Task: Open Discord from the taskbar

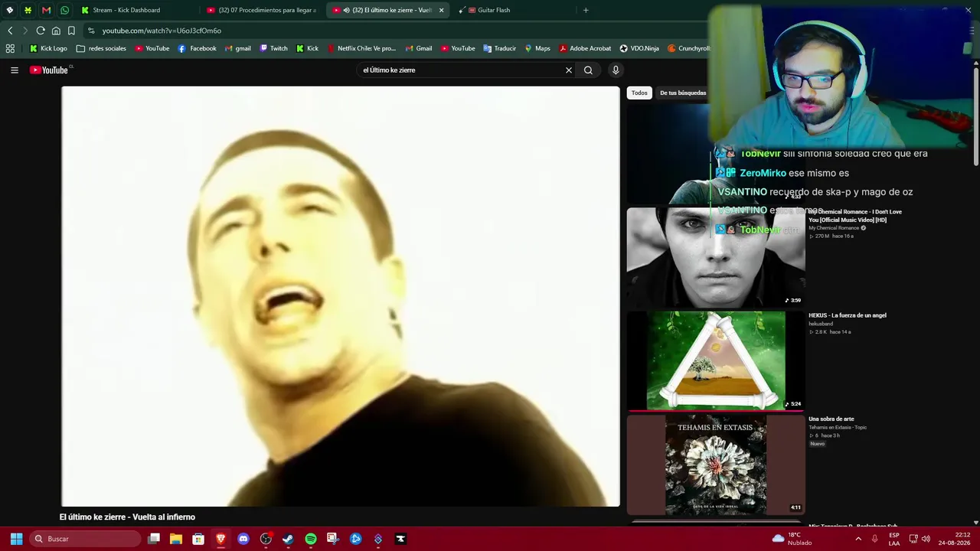Action: (x=243, y=539)
